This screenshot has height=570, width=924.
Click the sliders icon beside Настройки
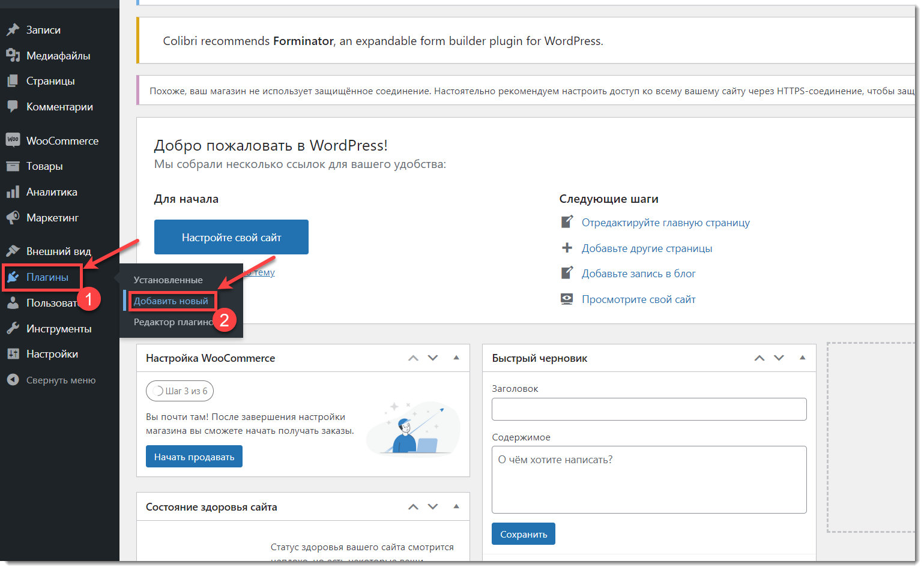[x=13, y=354]
